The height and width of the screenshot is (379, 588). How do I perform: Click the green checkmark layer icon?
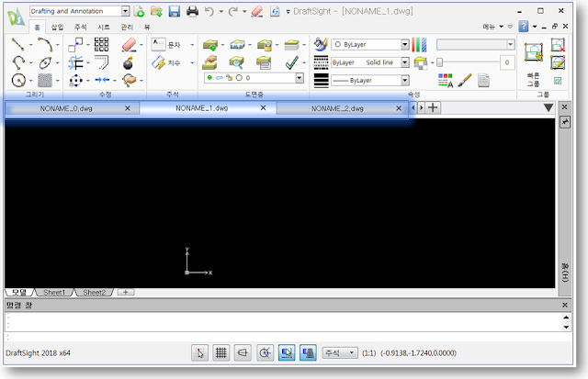tap(292, 62)
